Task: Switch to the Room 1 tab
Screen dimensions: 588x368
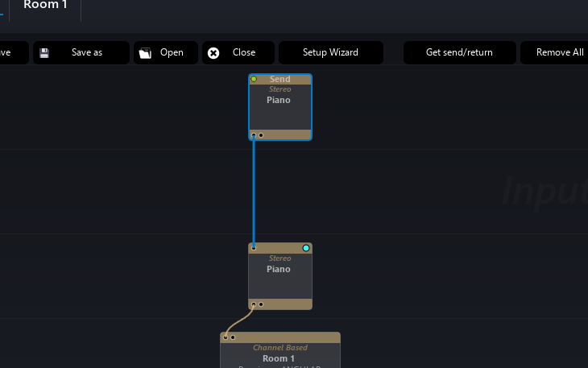Action: click(45, 6)
